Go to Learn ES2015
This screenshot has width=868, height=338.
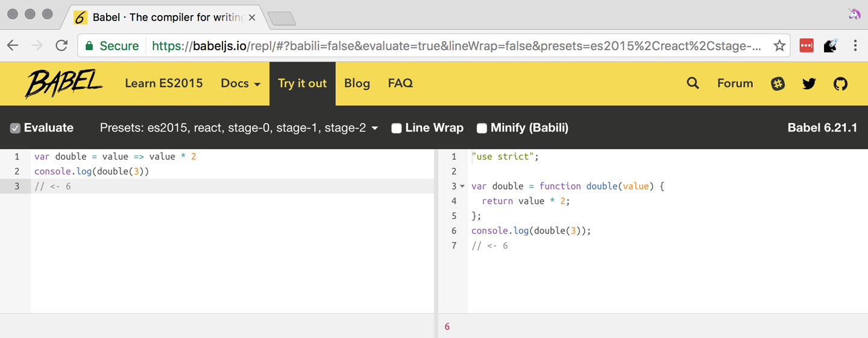(x=164, y=83)
